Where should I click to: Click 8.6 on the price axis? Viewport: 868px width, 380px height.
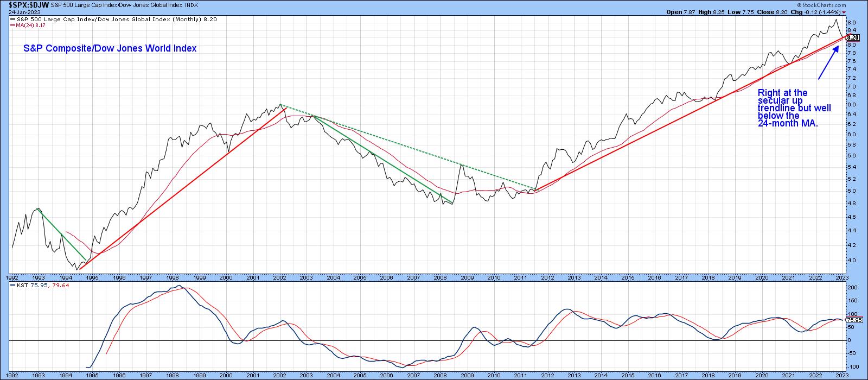tap(851, 22)
